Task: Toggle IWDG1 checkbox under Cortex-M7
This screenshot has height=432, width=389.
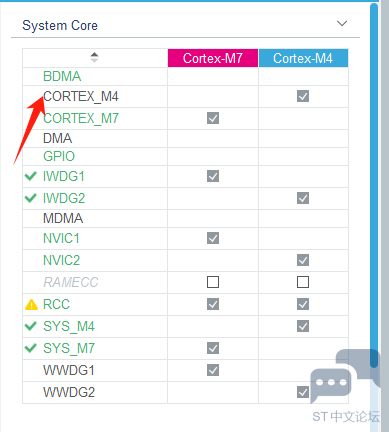Action: coord(213,176)
